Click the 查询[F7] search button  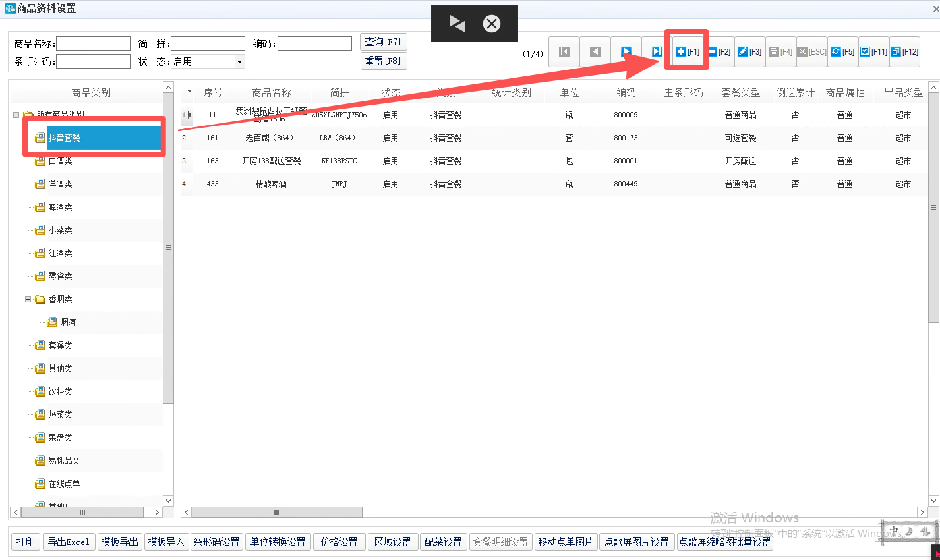click(383, 42)
